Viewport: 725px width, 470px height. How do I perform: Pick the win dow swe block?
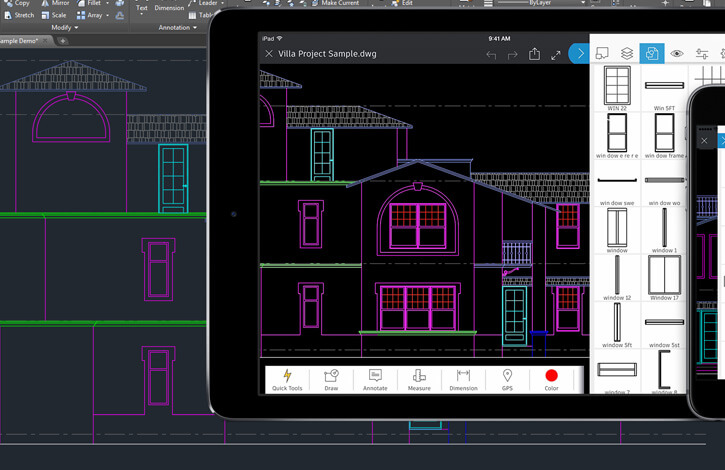617,183
